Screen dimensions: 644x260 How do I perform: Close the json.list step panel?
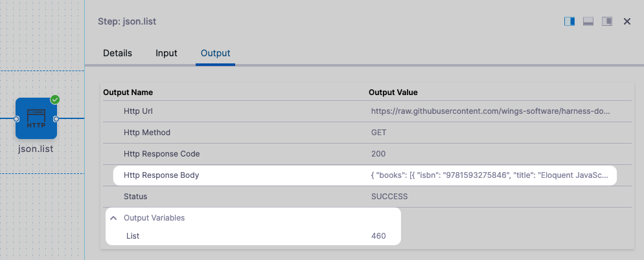pos(627,21)
